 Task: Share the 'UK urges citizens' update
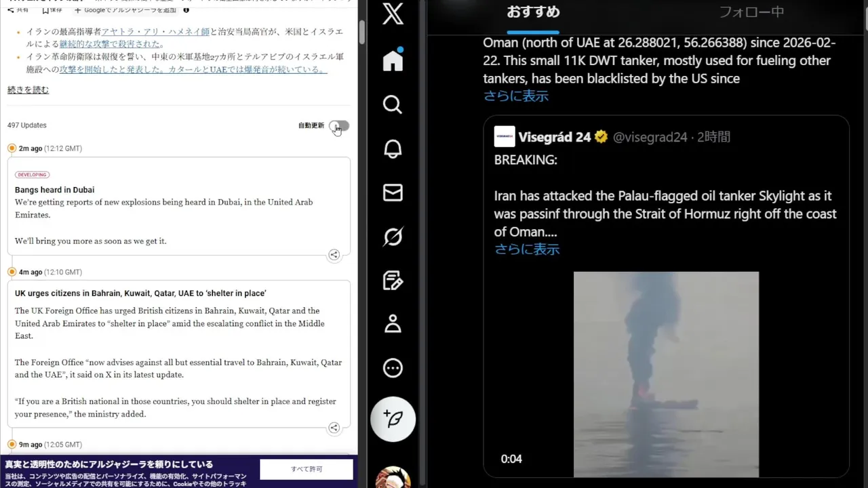334,428
